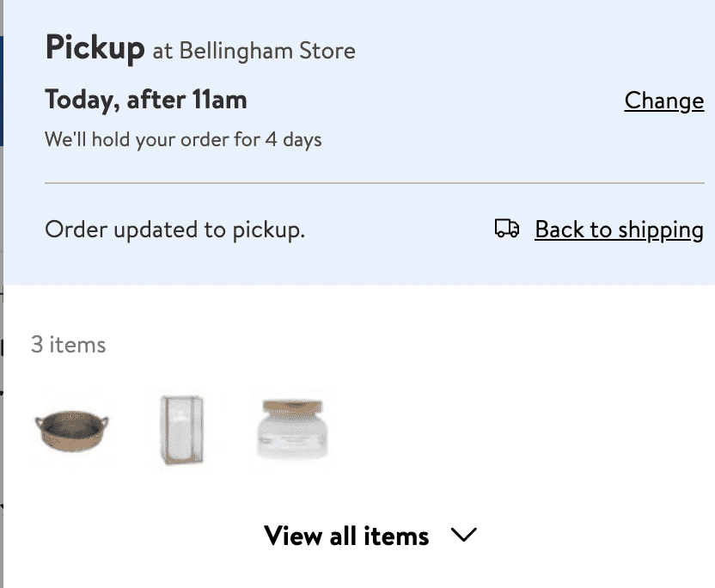
Task: Click the 'Order updated to pickup' message
Action: click(x=174, y=230)
